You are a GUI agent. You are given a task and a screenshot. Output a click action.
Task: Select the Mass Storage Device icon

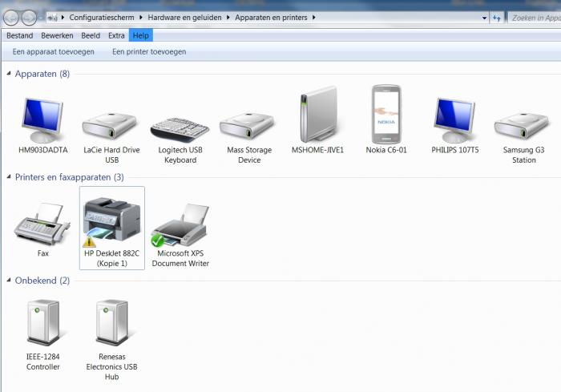pos(247,126)
